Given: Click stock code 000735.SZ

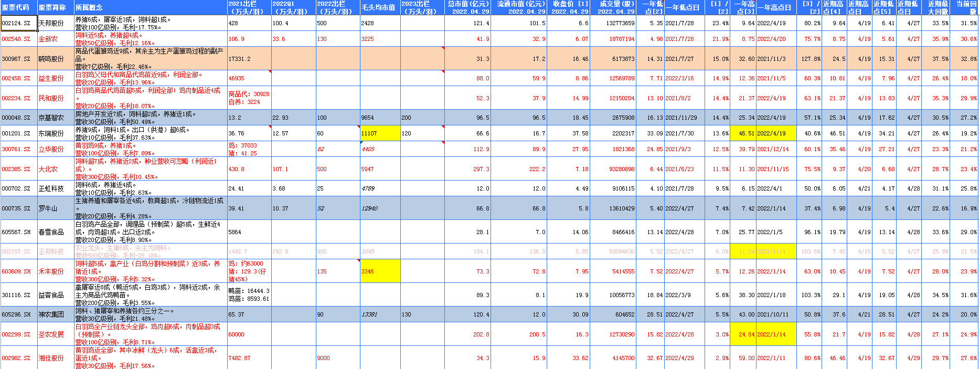Looking at the screenshot, I should click(19, 208).
